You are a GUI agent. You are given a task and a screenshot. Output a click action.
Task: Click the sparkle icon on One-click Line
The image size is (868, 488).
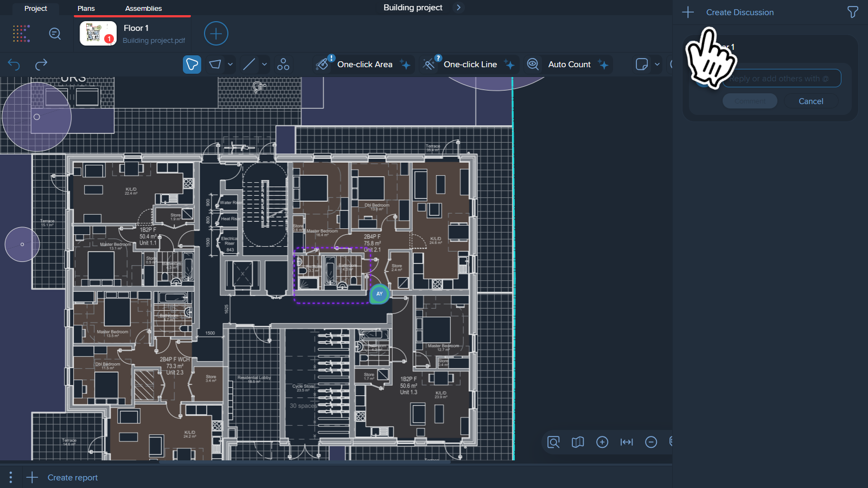click(x=509, y=65)
